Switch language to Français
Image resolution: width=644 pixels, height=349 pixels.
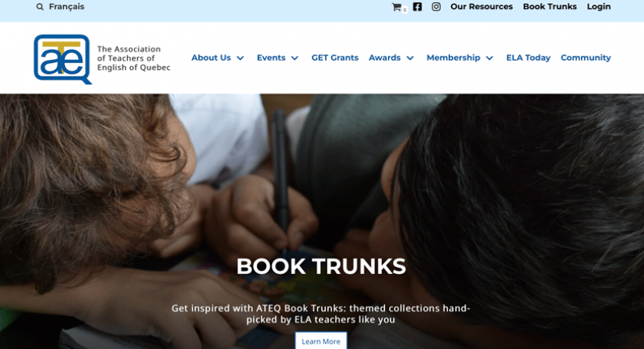pos(67,7)
